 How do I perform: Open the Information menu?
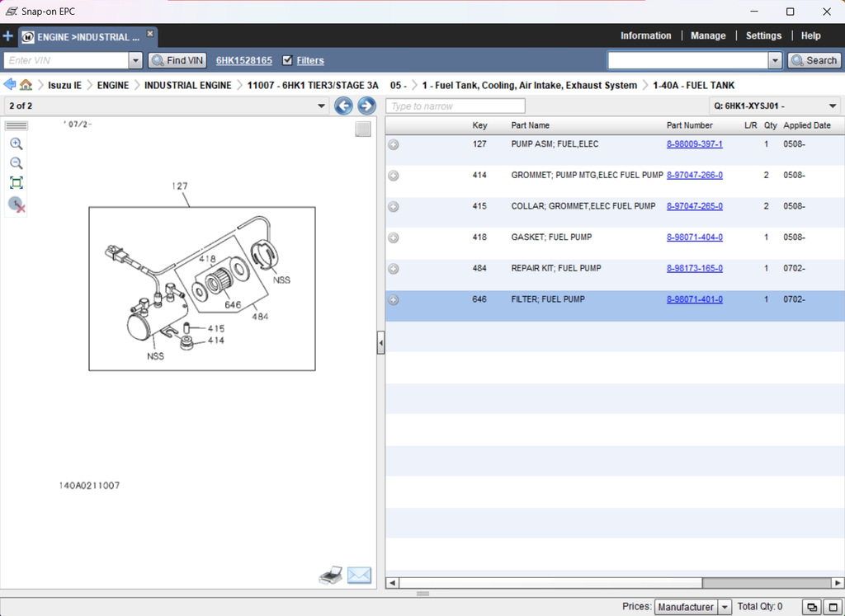[645, 35]
